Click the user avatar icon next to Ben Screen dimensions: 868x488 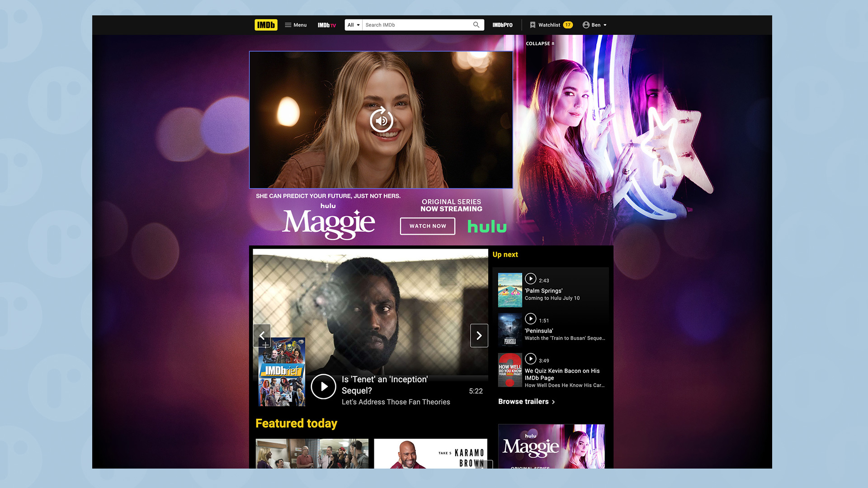586,25
